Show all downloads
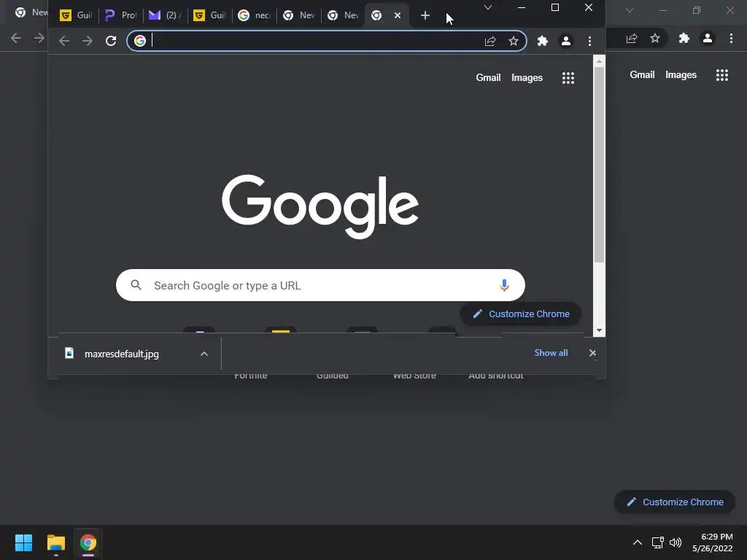Screen dimensions: 747x560 click(x=551, y=353)
